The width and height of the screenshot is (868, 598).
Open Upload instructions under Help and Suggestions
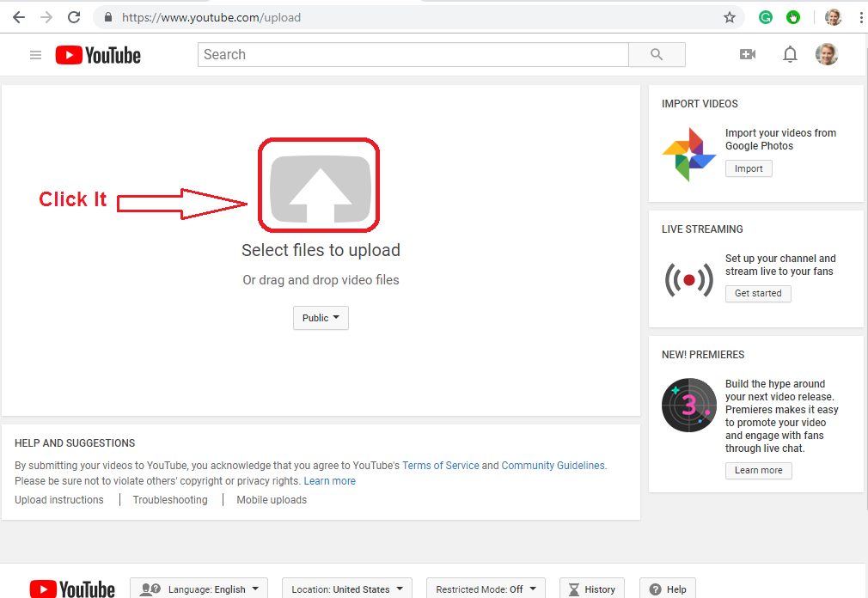pos(59,499)
